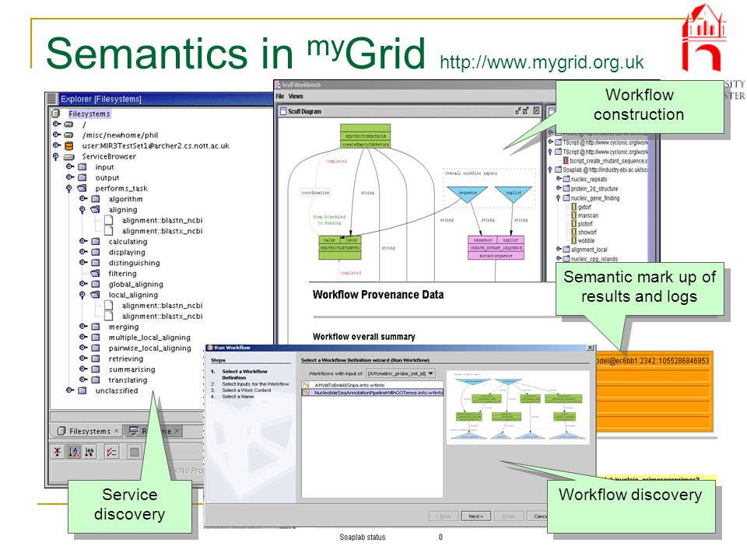
Task: Click the workflow preview thumbnail in Run Workflow
Action: pyautogui.click(x=518, y=406)
